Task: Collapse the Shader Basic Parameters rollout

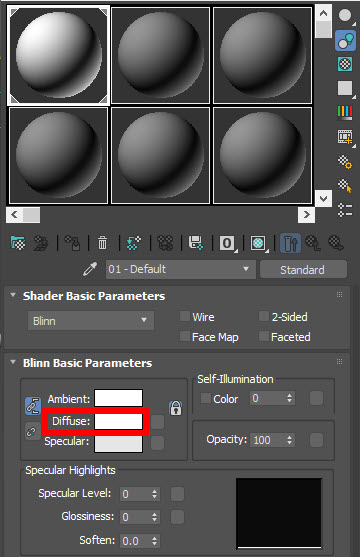Action: [x=13, y=295]
